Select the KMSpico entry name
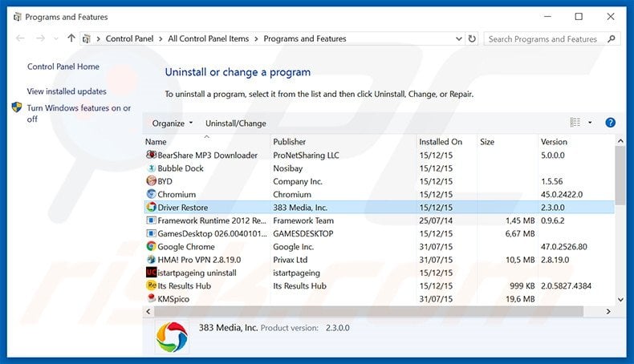The image size is (634, 364). [x=173, y=298]
